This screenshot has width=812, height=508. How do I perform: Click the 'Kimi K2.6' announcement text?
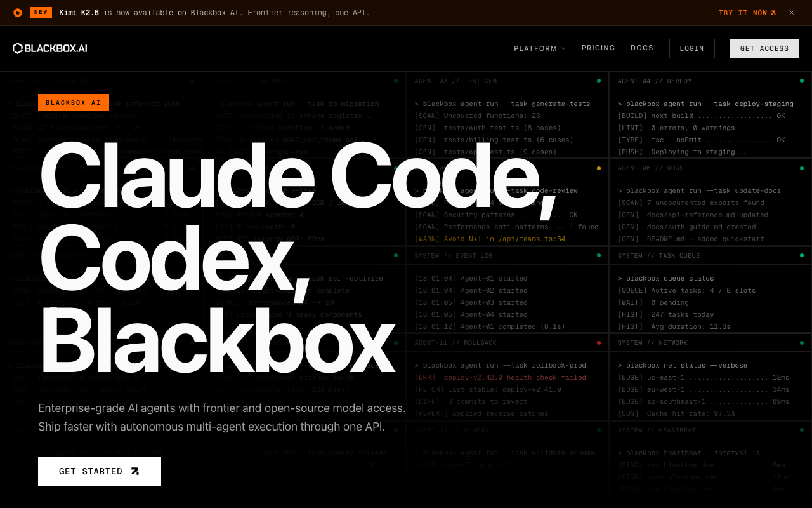click(79, 13)
